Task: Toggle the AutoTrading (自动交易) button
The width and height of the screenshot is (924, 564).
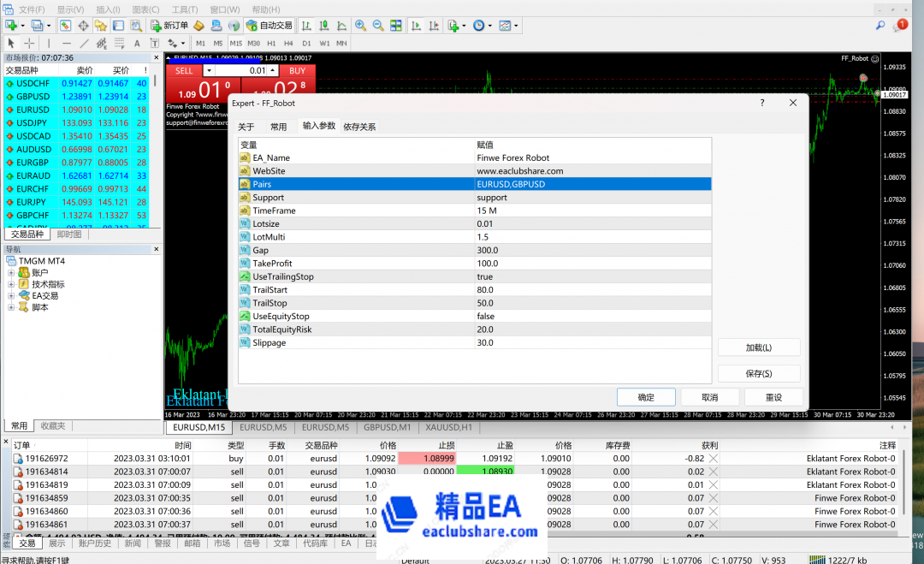Action: click(269, 26)
